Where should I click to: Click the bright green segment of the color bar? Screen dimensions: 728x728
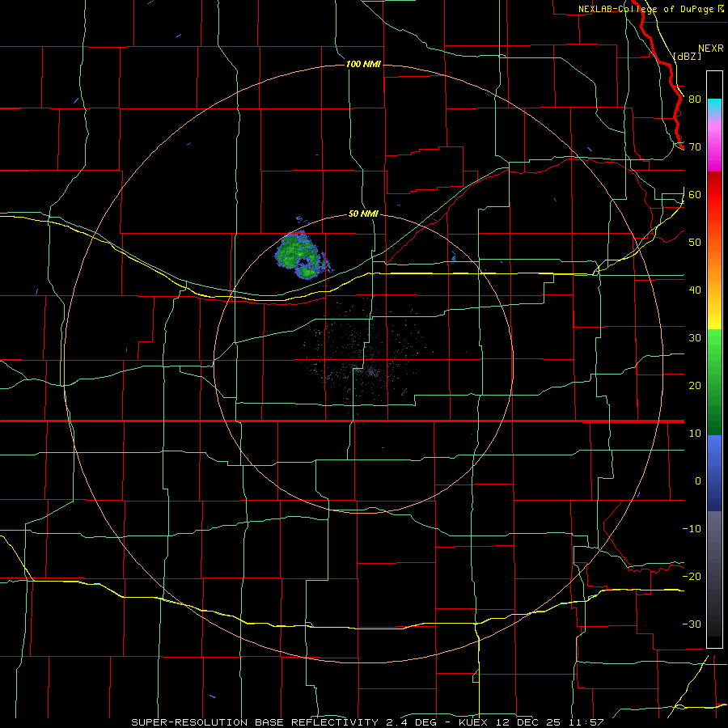[714, 344]
